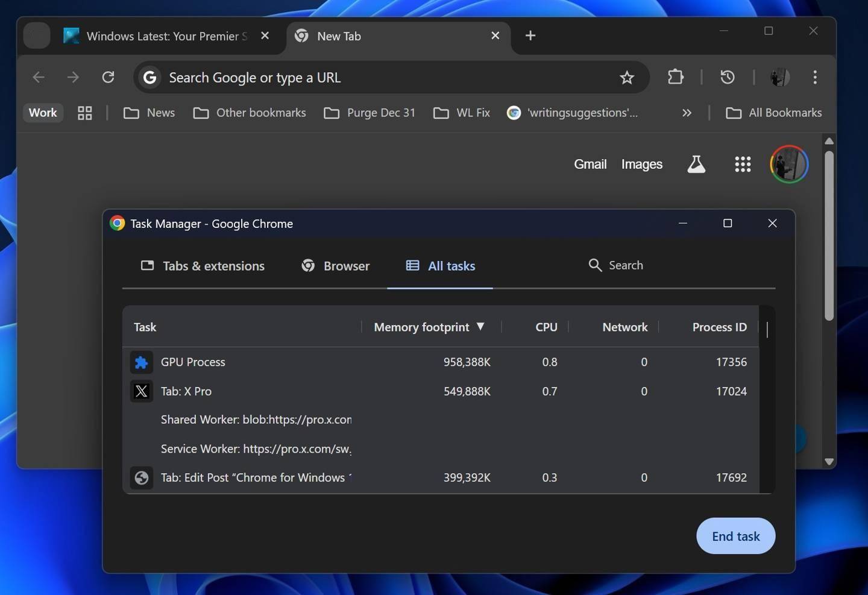868x595 pixels.
Task: Click the Google G icon in address bar
Action: (149, 77)
